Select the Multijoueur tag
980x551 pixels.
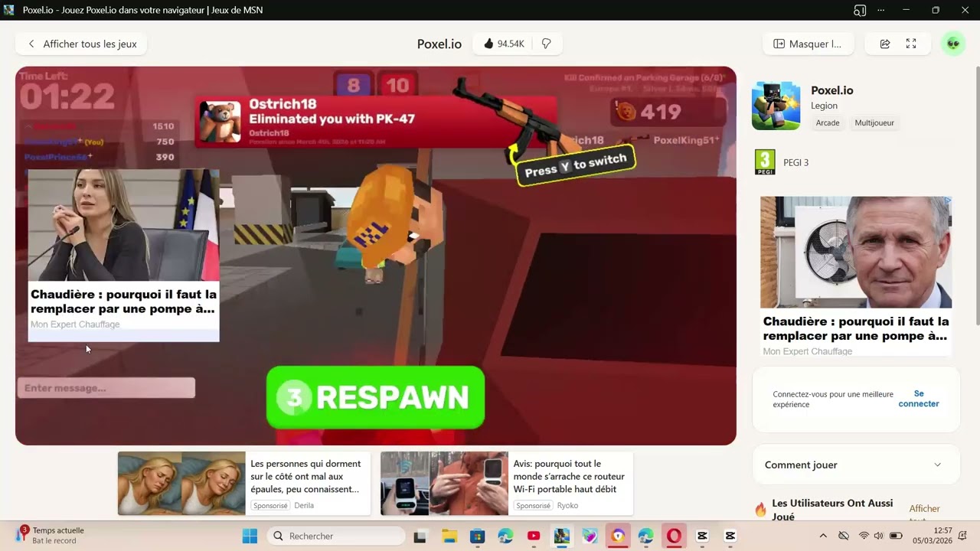coord(874,122)
